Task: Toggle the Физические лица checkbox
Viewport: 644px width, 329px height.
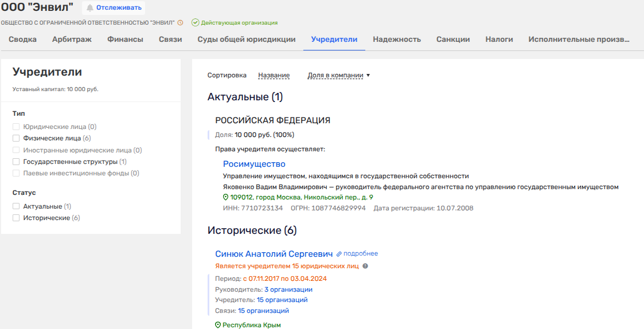Action: coord(16,138)
